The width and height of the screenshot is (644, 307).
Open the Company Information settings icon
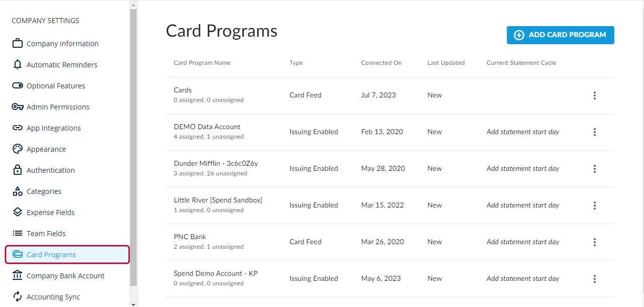click(x=17, y=43)
